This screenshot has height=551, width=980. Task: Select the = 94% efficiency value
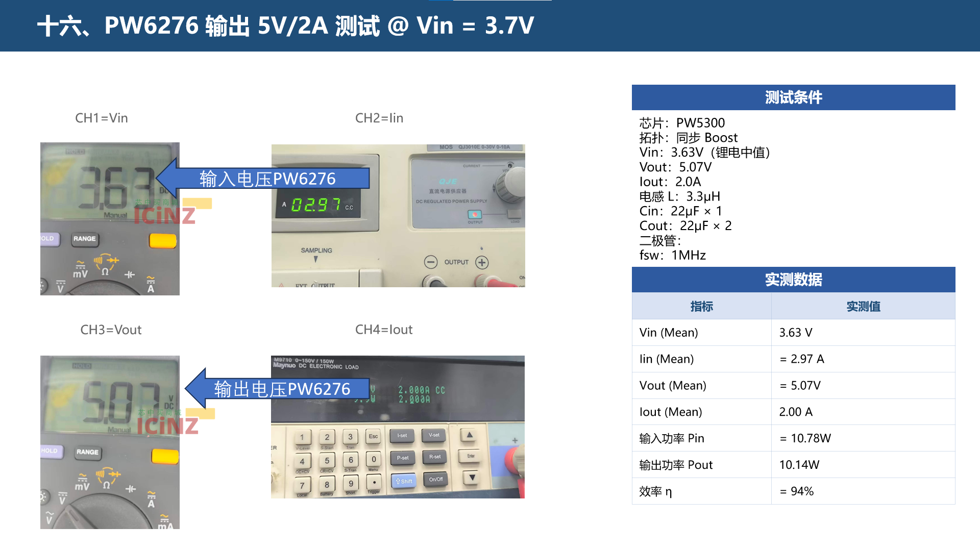863,491
